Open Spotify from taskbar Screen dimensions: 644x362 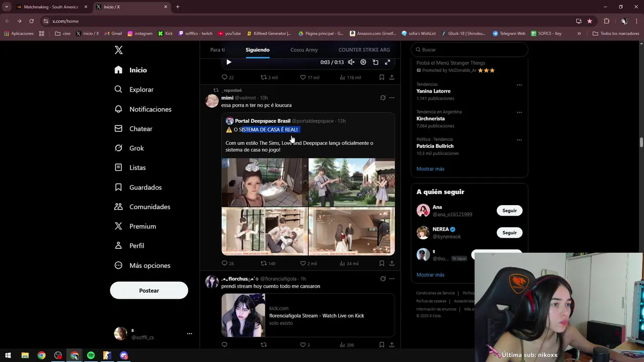click(x=91, y=355)
